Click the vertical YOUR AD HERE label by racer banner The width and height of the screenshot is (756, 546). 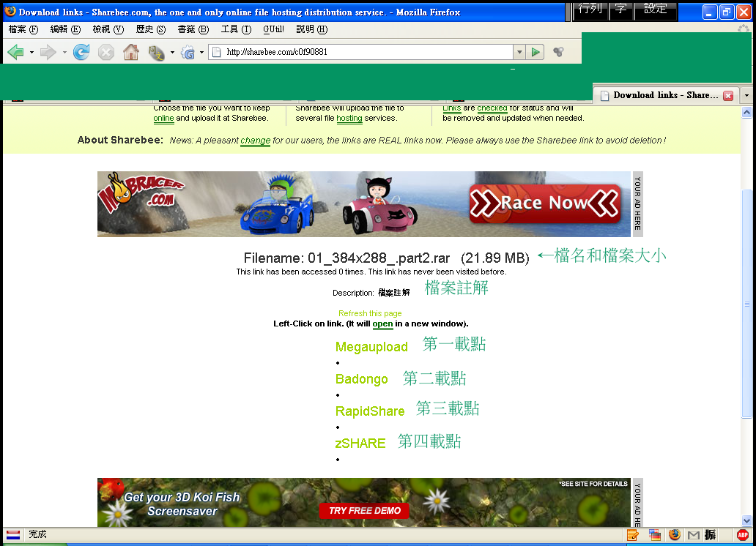[637, 203]
